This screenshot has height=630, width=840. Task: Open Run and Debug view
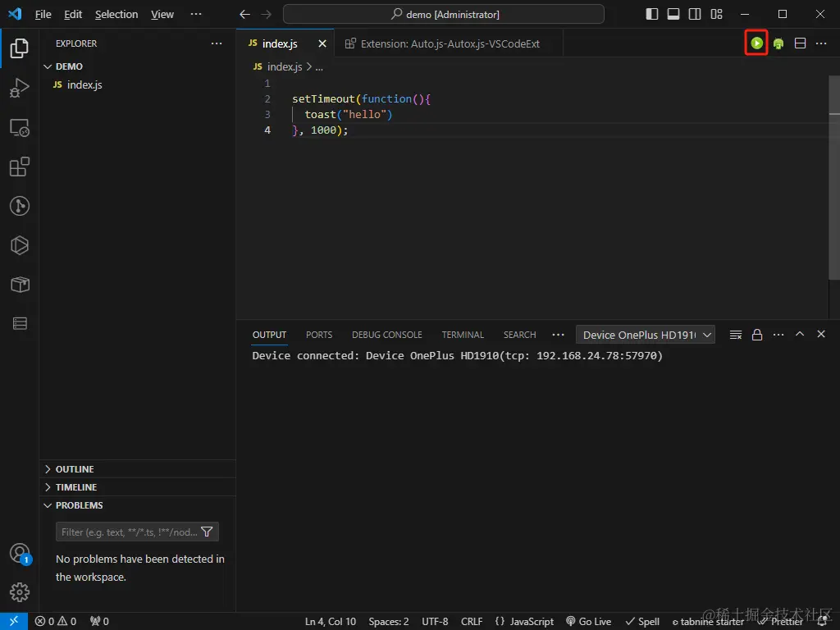20,89
